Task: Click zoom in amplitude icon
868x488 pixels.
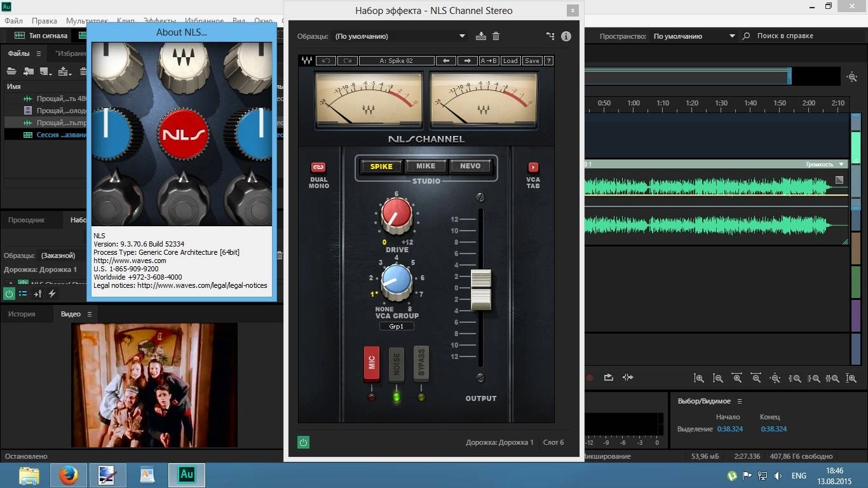Action: click(x=699, y=378)
